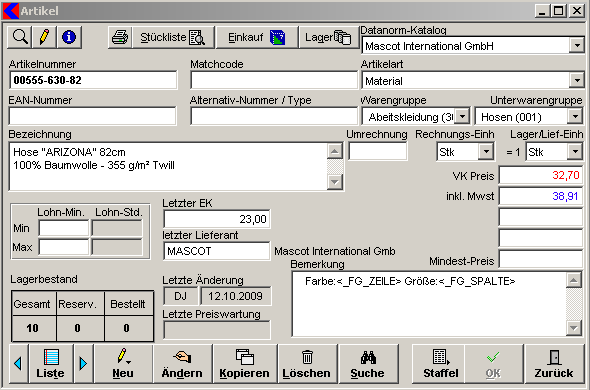Click Bemerkung scrollbar down arrow

574,328
